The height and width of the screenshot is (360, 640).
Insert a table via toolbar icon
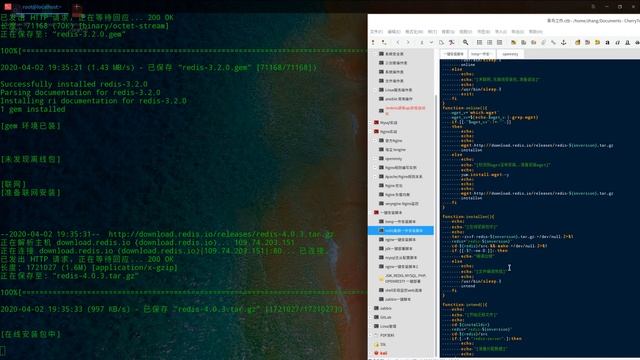click(x=523, y=42)
